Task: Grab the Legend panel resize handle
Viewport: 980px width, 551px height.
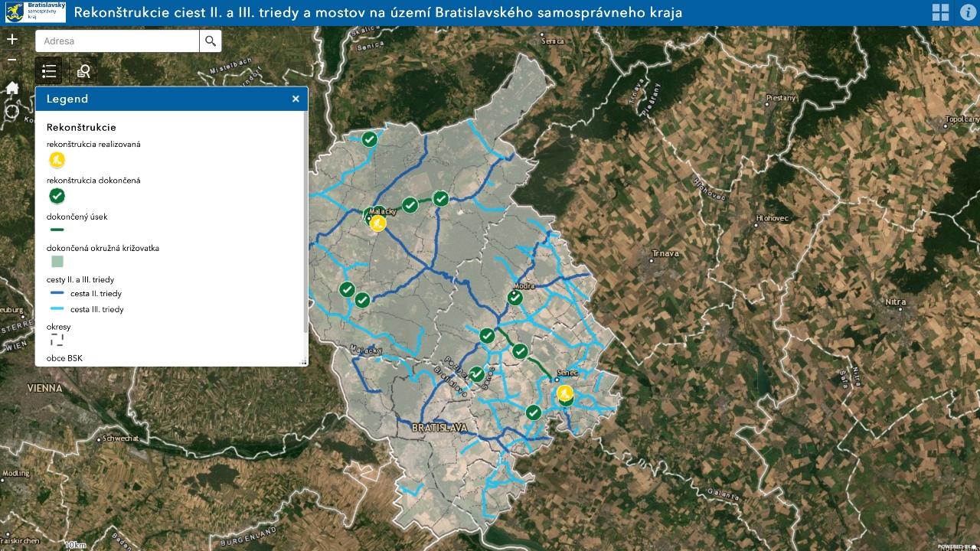Action: tap(303, 362)
